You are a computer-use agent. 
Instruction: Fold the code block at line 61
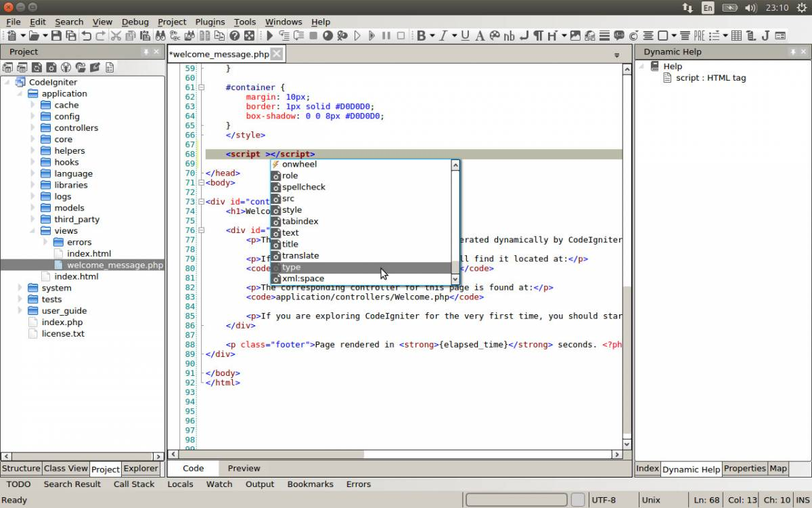coord(202,87)
